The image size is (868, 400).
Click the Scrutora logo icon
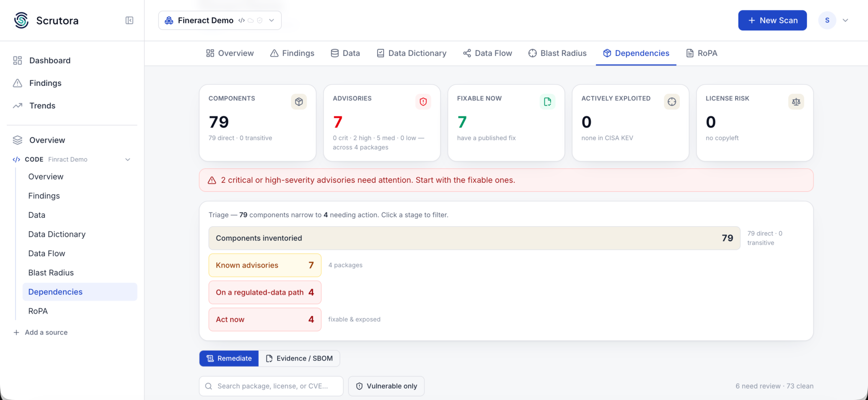point(21,20)
